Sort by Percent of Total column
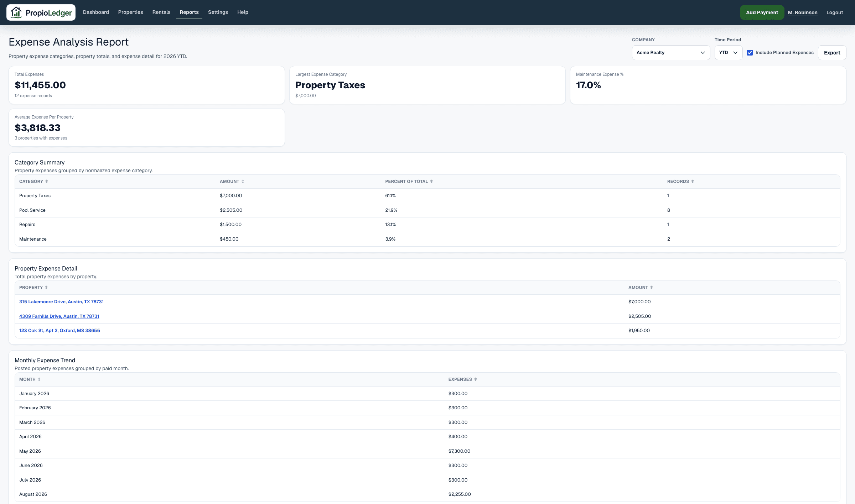Image resolution: width=855 pixels, height=504 pixels. 409,182
